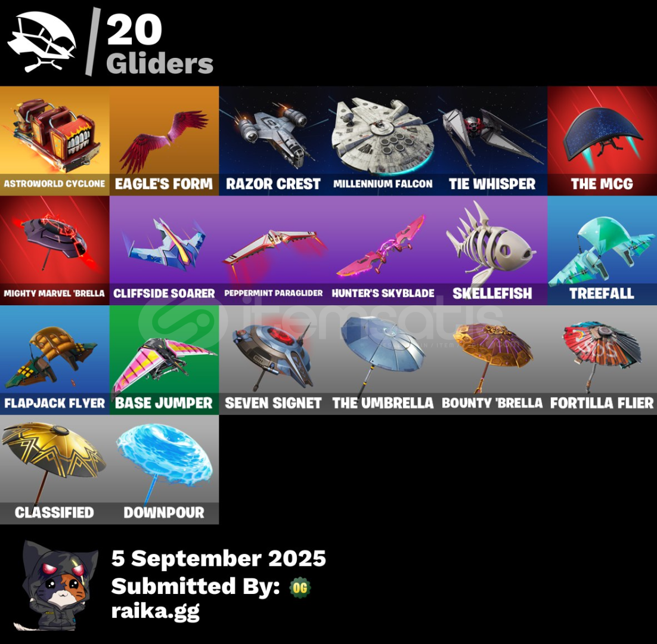Click the glider icon beside 20 Gliders
657x644 pixels.
click(42, 41)
